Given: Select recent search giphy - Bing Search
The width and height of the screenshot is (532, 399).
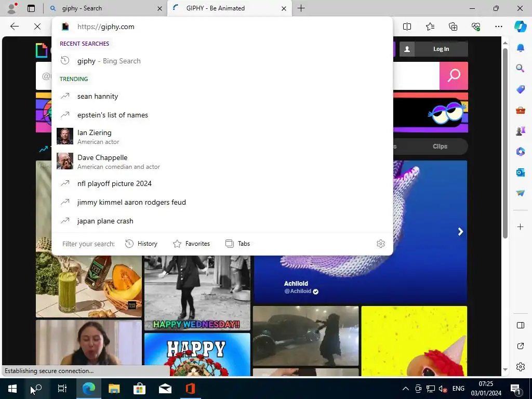Looking at the screenshot, I should (222, 61).
